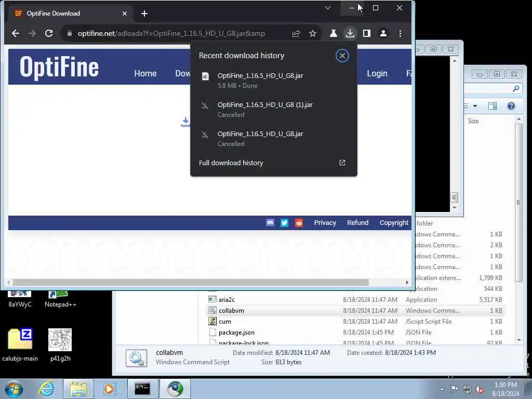Open the Privacy link
The height and width of the screenshot is (399, 532).
325,223
